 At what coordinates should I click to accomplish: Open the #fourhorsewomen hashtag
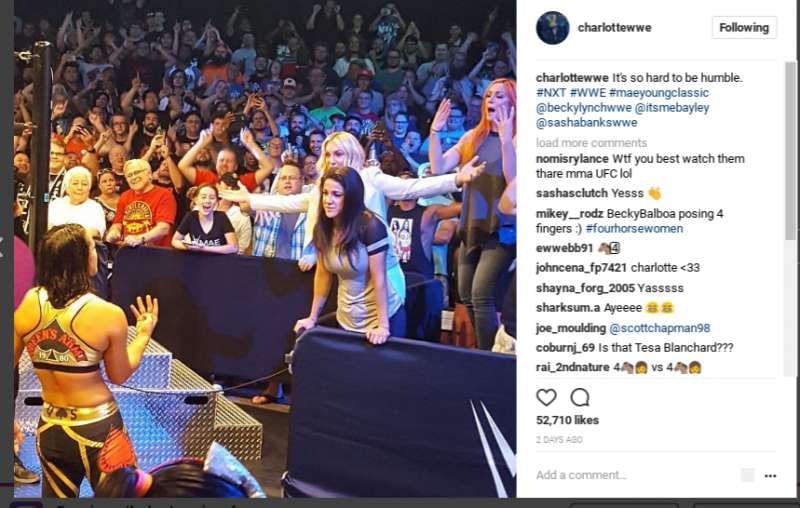click(x=634, y=228)
